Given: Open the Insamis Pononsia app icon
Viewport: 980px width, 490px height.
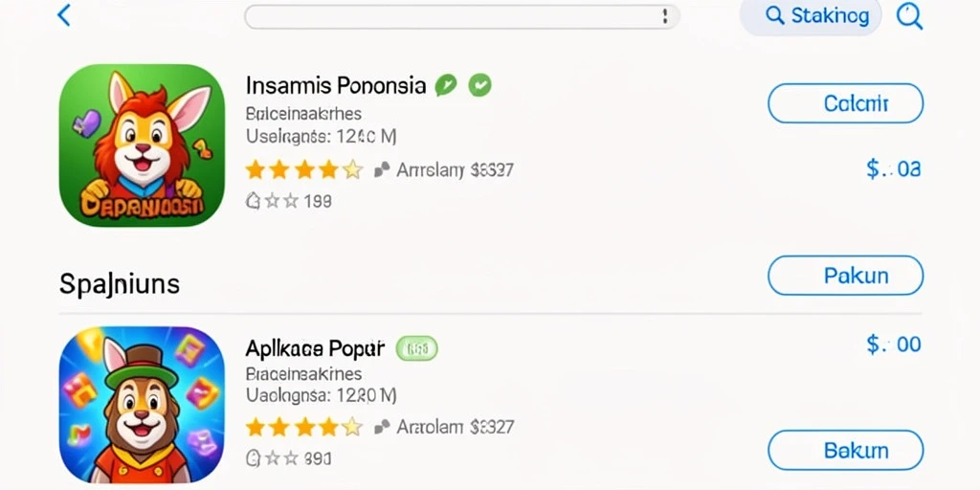Looking at the screenshot, I should tap(142, 145).
